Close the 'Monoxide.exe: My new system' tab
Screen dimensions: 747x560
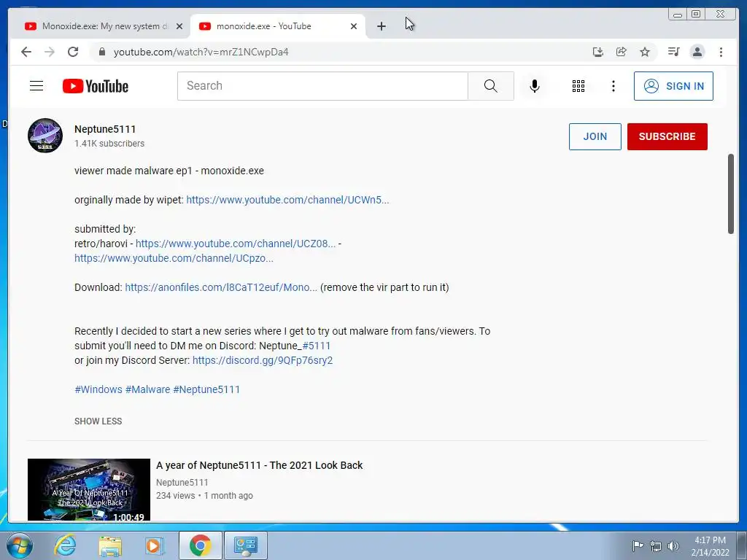[x=179, y=26]
